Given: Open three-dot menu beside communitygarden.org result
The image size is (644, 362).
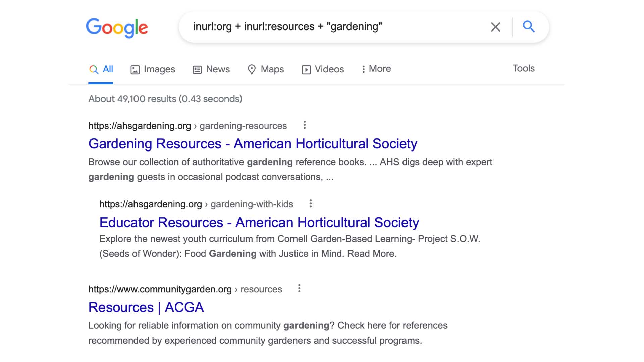Looking at the screenshot, I should tap(299, 288).
